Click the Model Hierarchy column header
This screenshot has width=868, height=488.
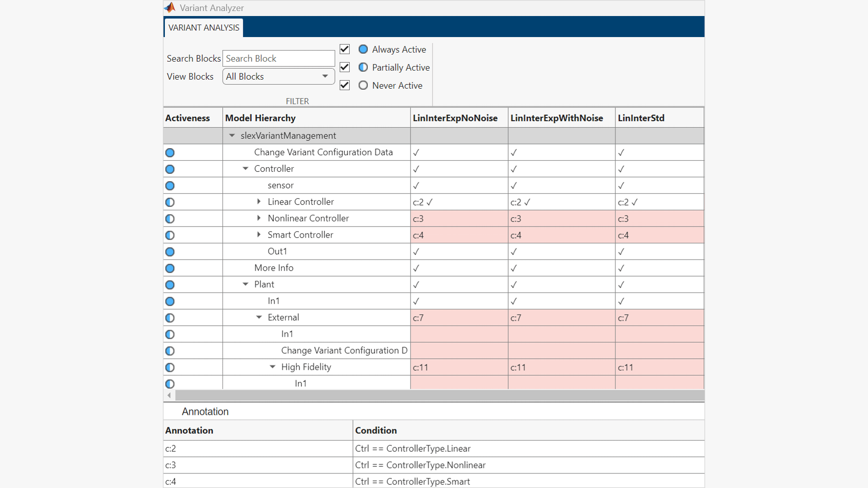tap(317, 118)
